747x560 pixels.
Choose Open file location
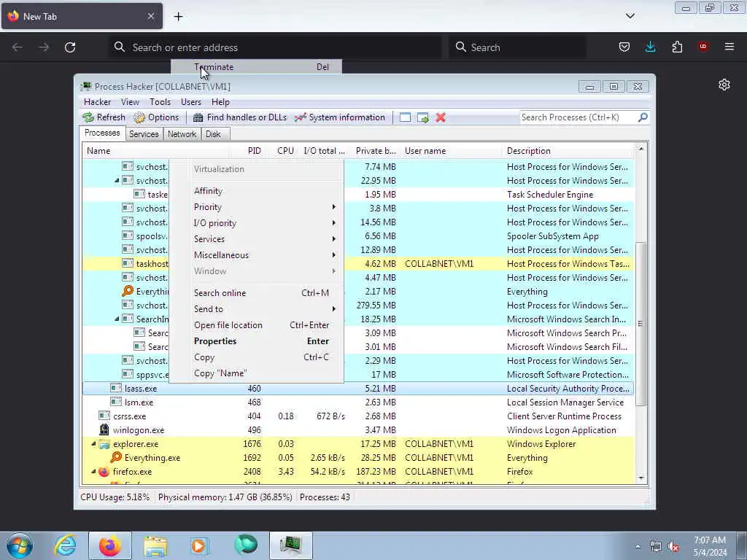pyautogui.click(x=256, y=325)
